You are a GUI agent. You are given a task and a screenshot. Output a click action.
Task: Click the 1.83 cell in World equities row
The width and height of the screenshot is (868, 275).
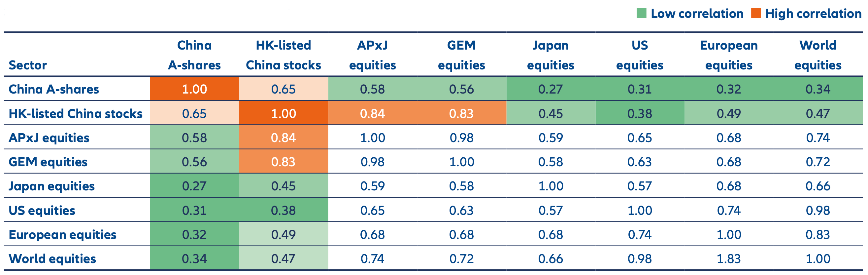pyautogui.click(x=728, y=259)
